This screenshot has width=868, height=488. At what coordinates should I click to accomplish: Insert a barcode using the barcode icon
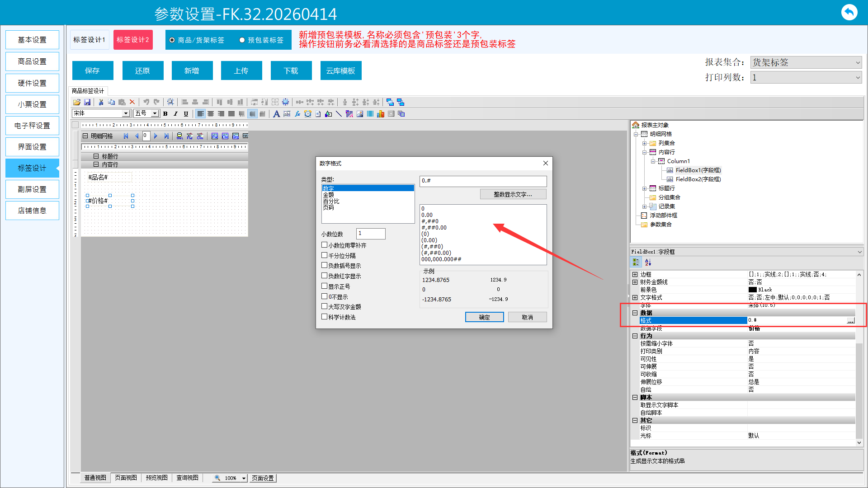370,114
